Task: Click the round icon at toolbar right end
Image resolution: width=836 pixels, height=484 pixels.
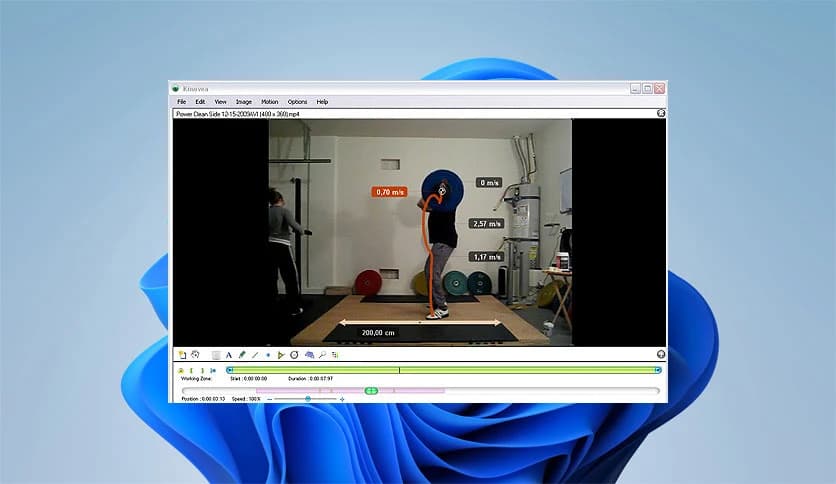Action: tap(661, 354)
